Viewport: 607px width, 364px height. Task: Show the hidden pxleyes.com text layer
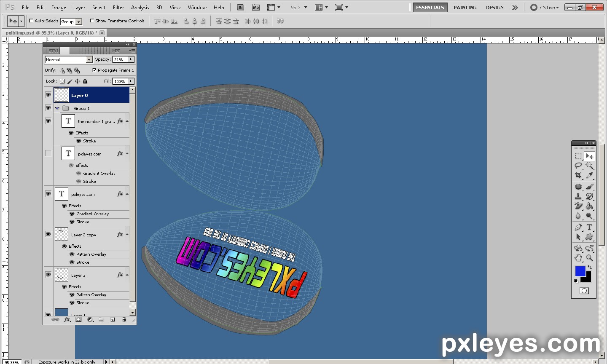[x=48, y=153]
